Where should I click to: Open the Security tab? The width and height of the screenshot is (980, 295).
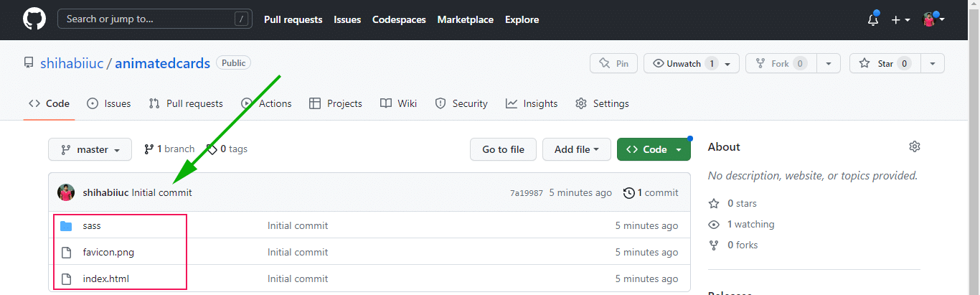[x=461, y=103]
